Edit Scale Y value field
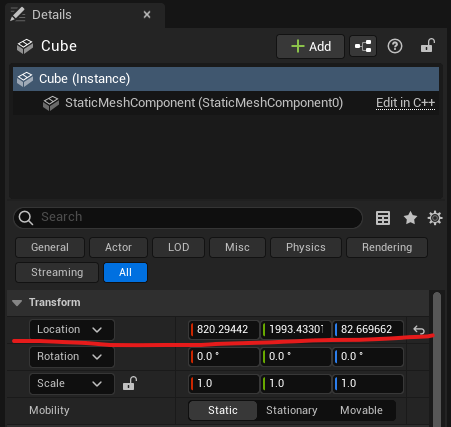 296,384
